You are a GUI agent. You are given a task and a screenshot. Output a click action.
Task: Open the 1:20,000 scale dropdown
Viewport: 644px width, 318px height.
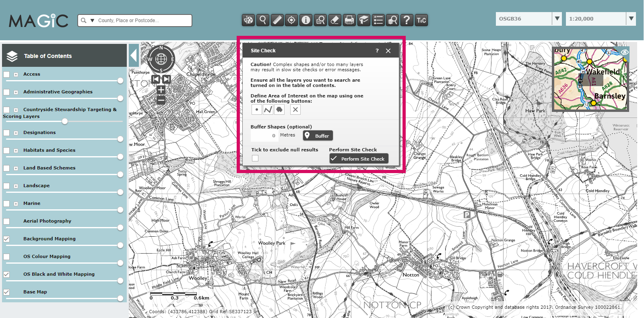[631, 19]
